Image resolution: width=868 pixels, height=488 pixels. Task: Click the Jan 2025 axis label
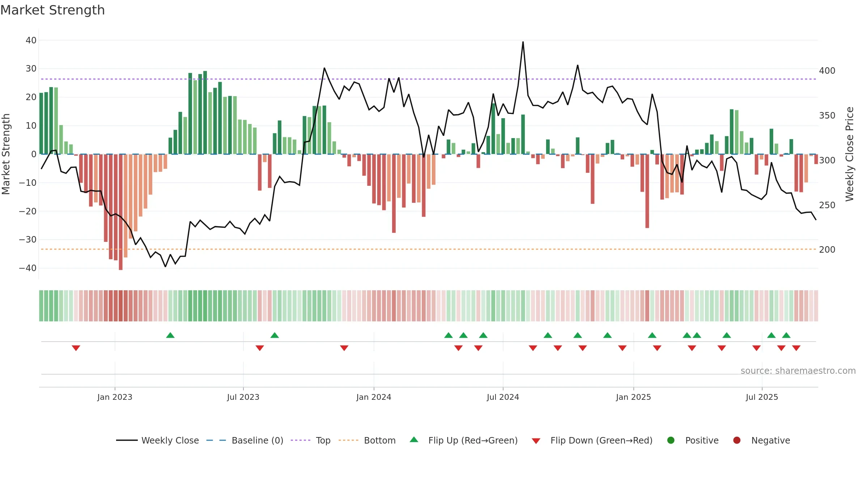(x=633, y=397)
